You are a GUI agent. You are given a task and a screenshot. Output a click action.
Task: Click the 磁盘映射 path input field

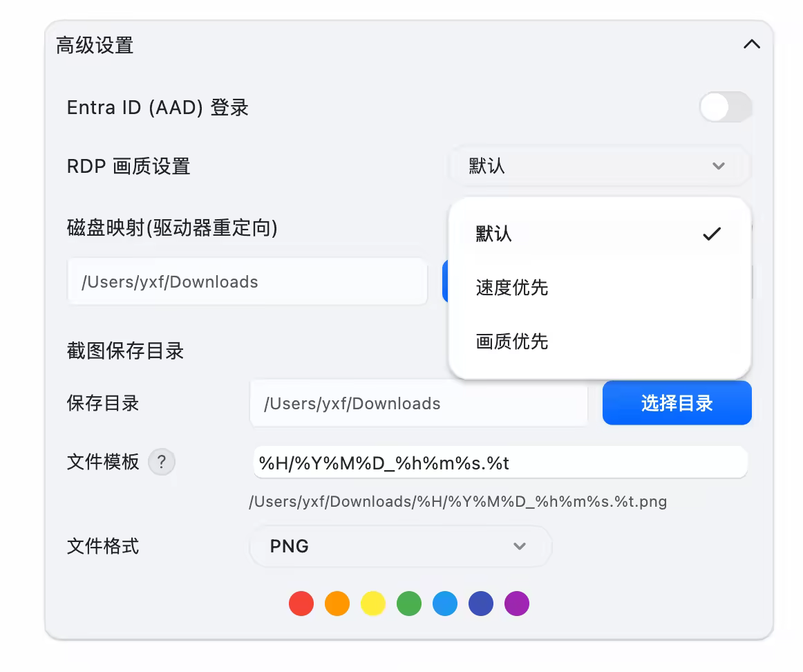(247, 281)
